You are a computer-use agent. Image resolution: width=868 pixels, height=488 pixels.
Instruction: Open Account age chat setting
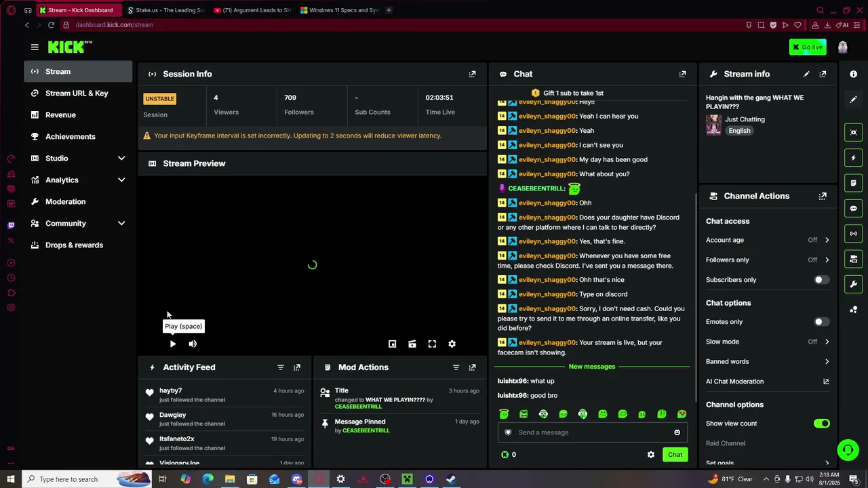coord(768,240)
